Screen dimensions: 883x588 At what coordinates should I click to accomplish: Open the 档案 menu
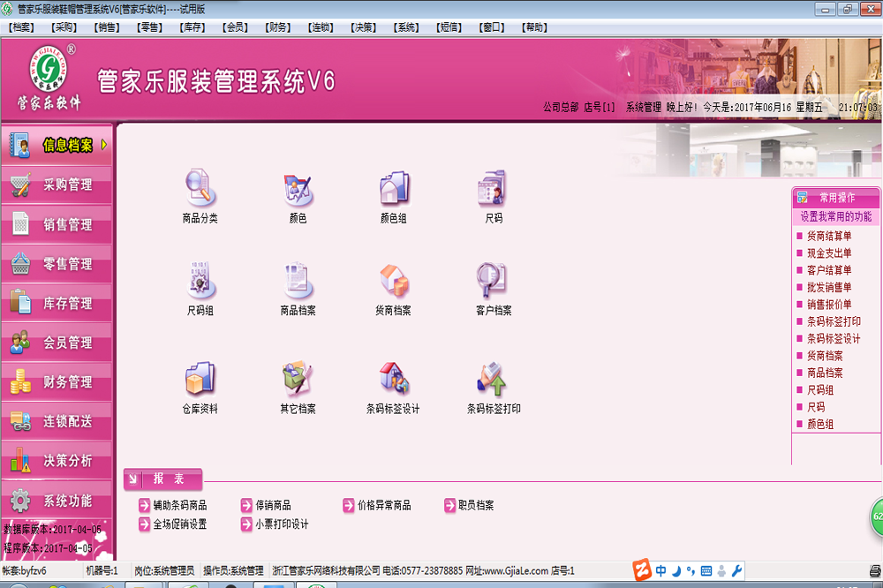click(21, 27)
